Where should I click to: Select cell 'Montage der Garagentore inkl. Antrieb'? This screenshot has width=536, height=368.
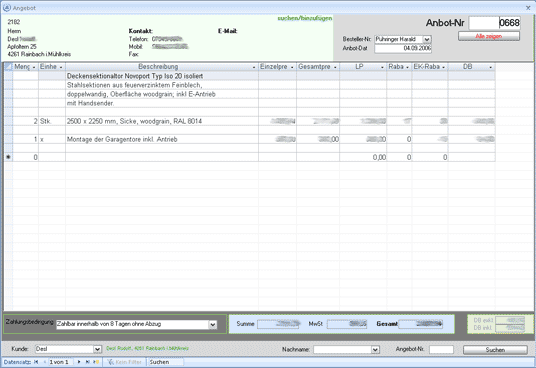tap(162, 139)
